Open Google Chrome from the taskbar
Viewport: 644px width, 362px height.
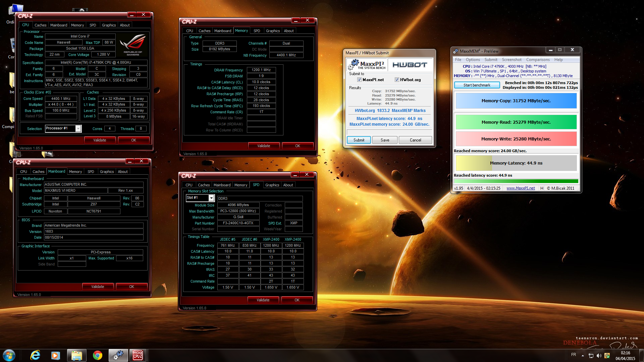[x=97, y=355]
